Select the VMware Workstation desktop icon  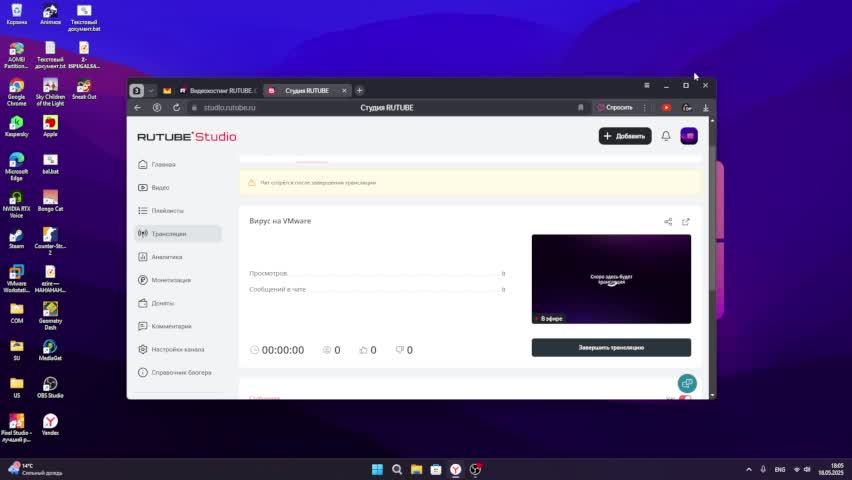pos(16,279)
